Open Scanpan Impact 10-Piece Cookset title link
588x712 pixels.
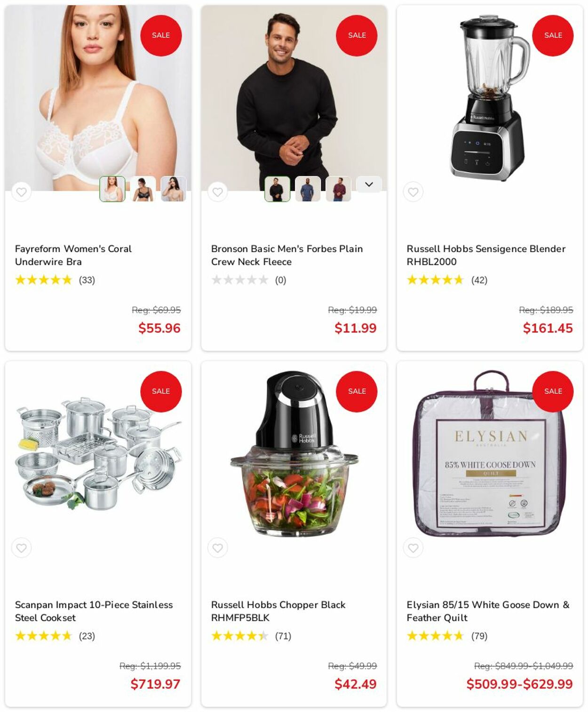tap(94, 611)
